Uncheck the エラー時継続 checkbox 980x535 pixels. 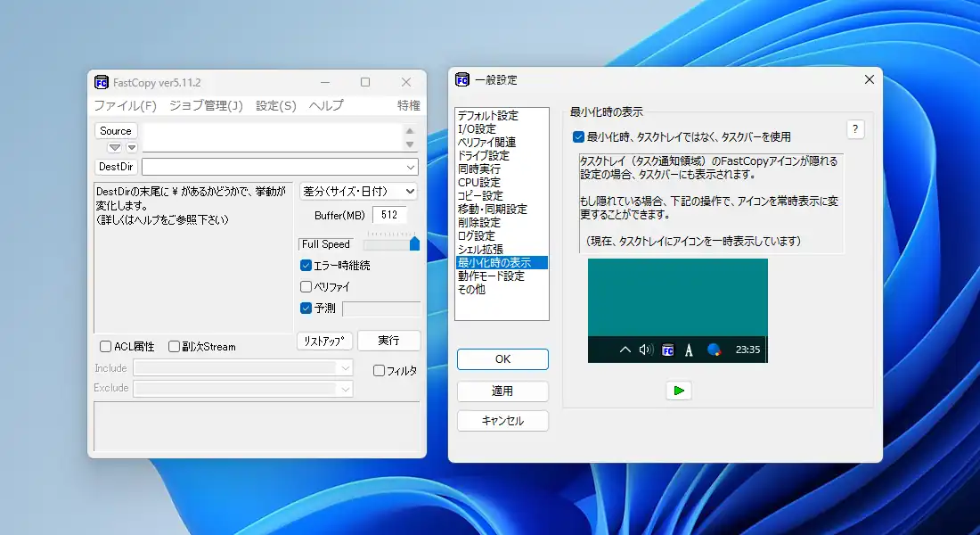pos(306,266)
